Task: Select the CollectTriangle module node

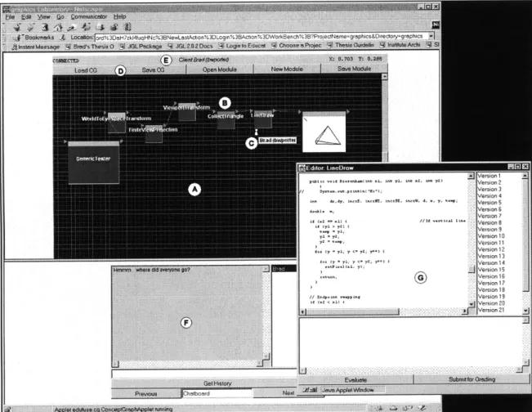Action: click(x=226, y=120)
